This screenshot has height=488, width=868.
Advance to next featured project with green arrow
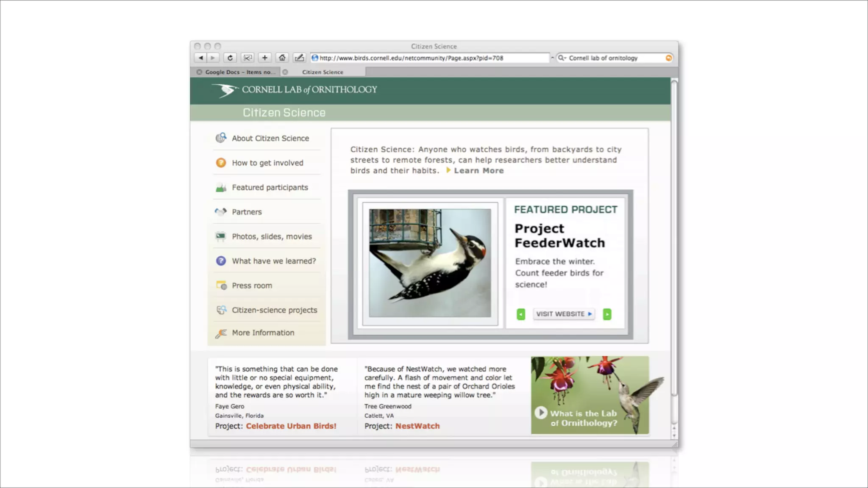pyautogui.click(x=607, y=314)
